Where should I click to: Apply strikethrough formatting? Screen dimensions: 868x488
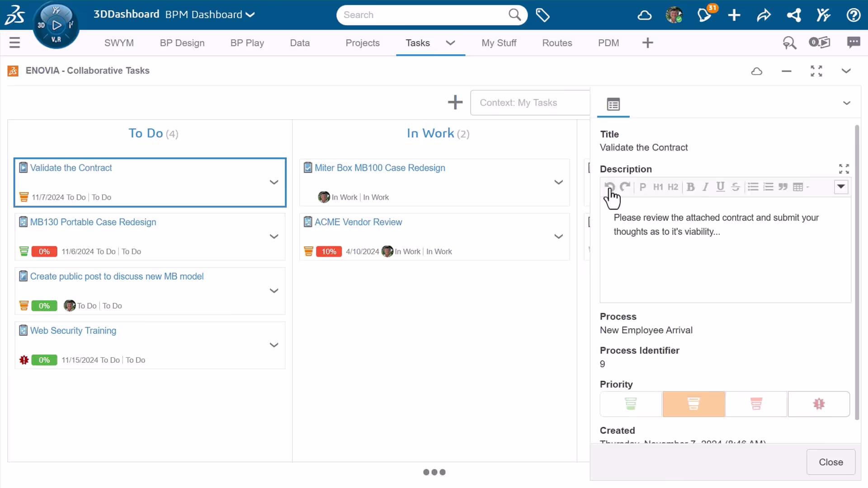click(x=736, y=187)
